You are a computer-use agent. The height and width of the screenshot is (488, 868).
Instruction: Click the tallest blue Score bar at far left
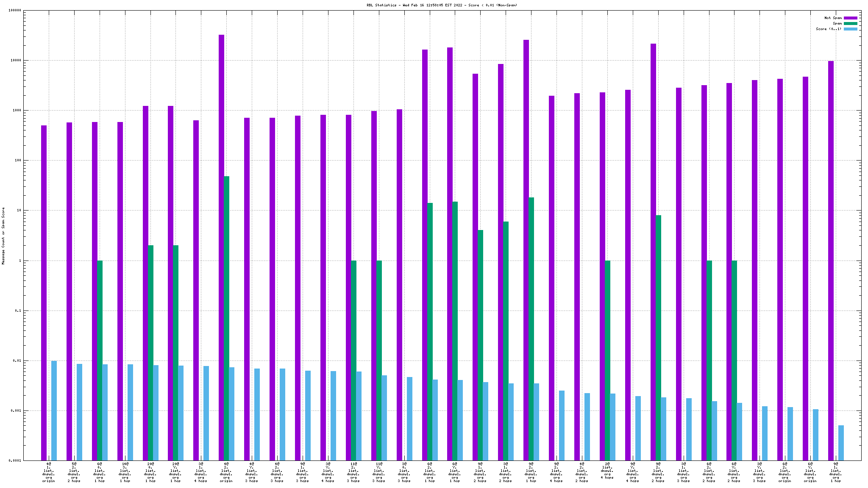[54, 410]
